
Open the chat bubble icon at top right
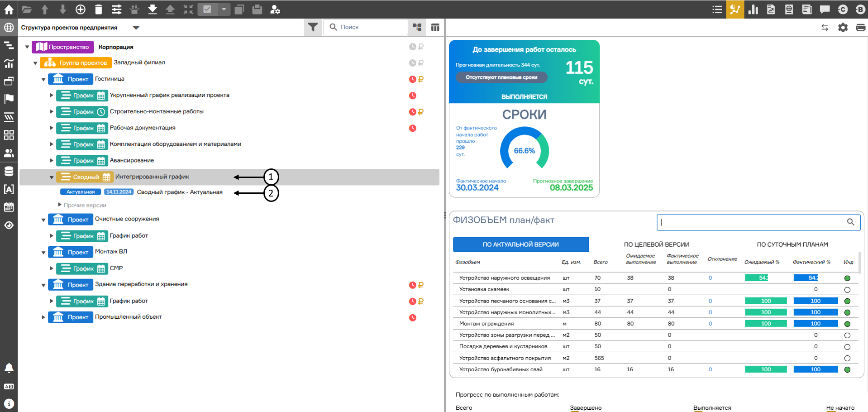pos(825,9)
